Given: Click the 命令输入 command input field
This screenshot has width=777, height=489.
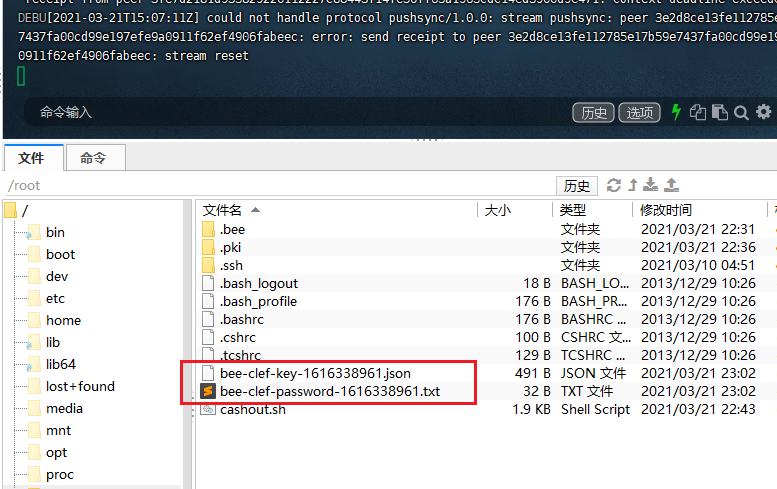Looking at the screenshot, I should [297, 112].
